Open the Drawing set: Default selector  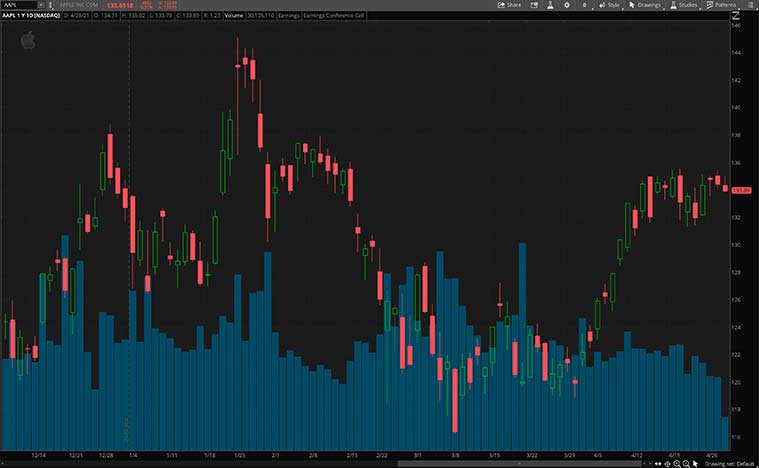point(729,464)
